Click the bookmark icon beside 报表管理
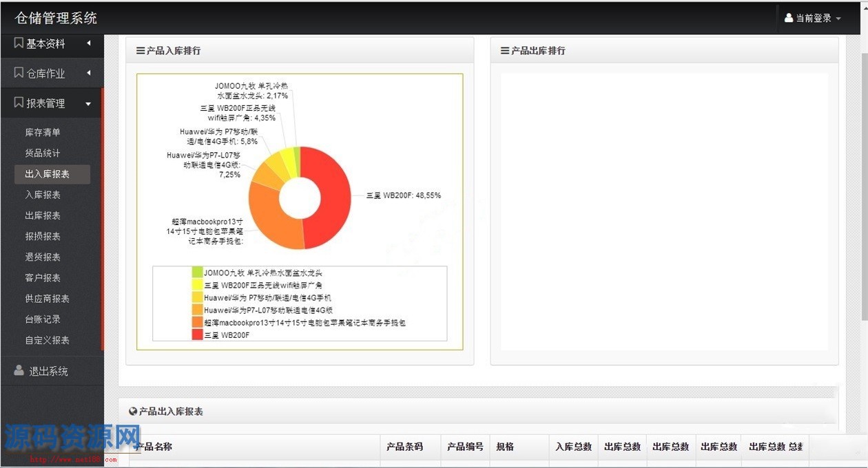This screenshot has width=868, height=468. click(19, 103)
